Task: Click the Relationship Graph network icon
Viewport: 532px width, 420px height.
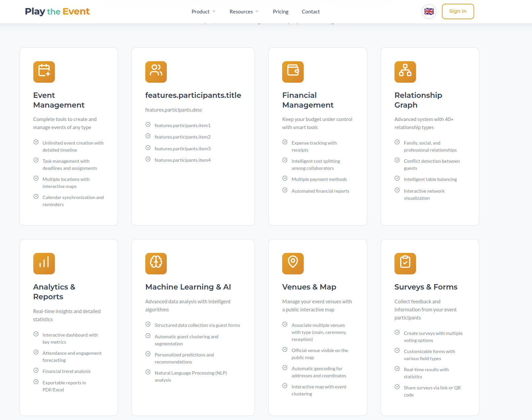Action: [x=405, y=72]
